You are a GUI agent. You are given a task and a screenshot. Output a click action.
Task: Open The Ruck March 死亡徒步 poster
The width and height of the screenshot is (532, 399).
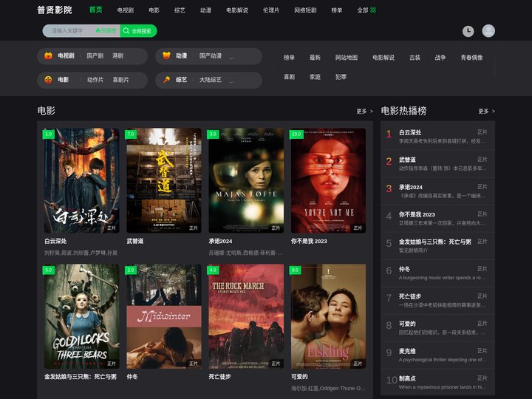pos(246,316)
